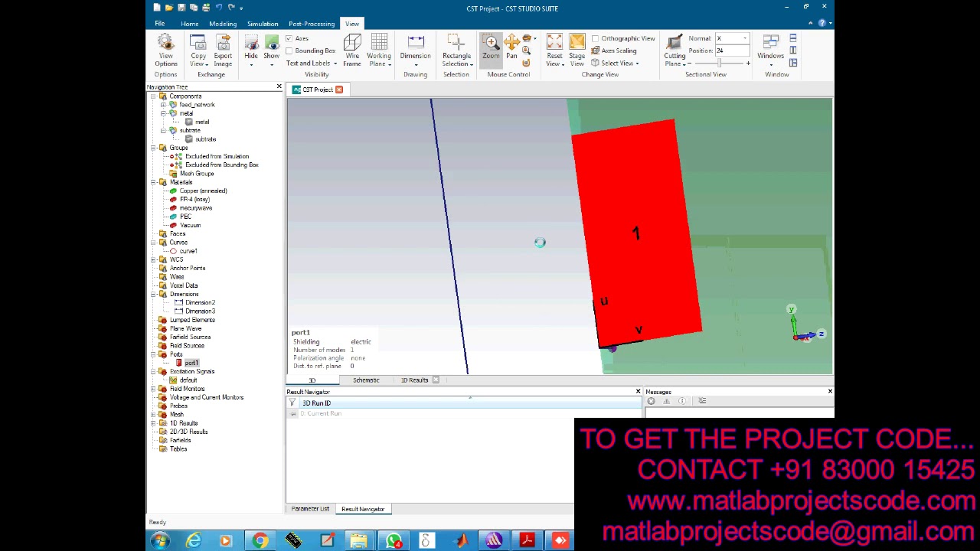Click the Save icon in quick access toolbar
The image size is (980, 551).
(x=181, y=8)
